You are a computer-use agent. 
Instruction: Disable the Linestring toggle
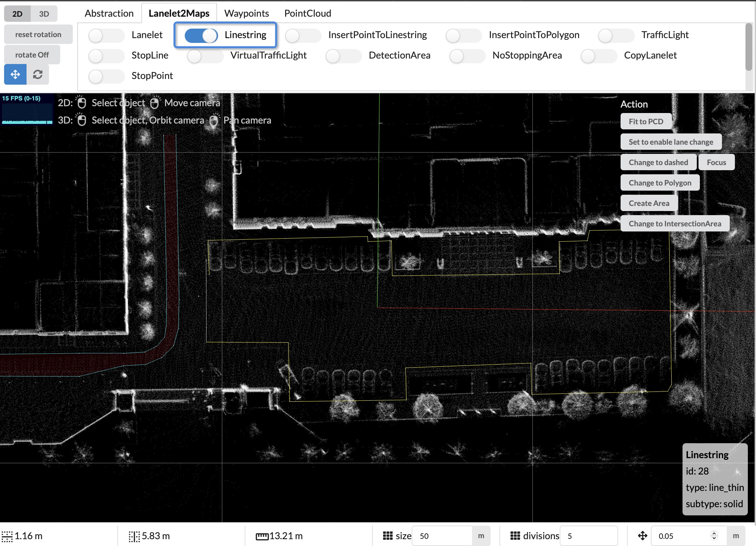tap(201, 35)
